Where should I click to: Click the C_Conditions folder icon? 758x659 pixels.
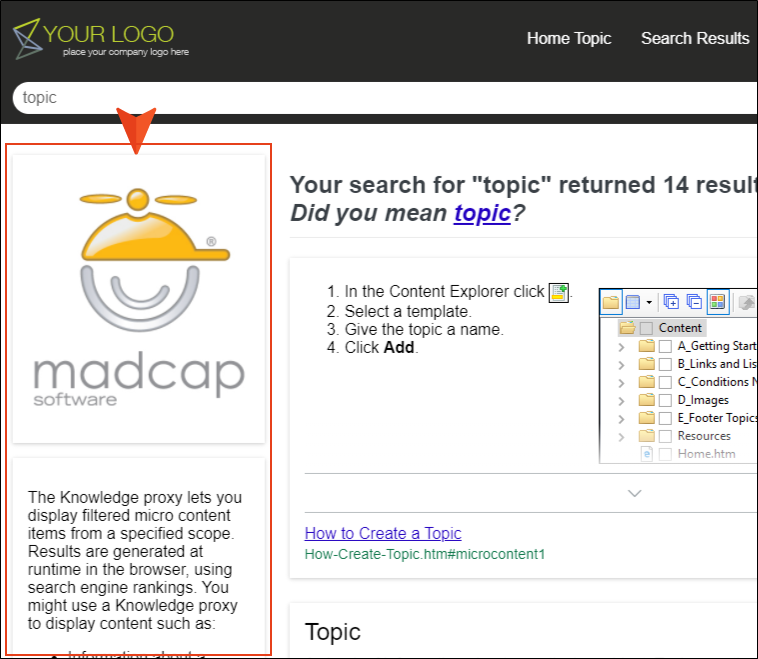click(646, 381)
